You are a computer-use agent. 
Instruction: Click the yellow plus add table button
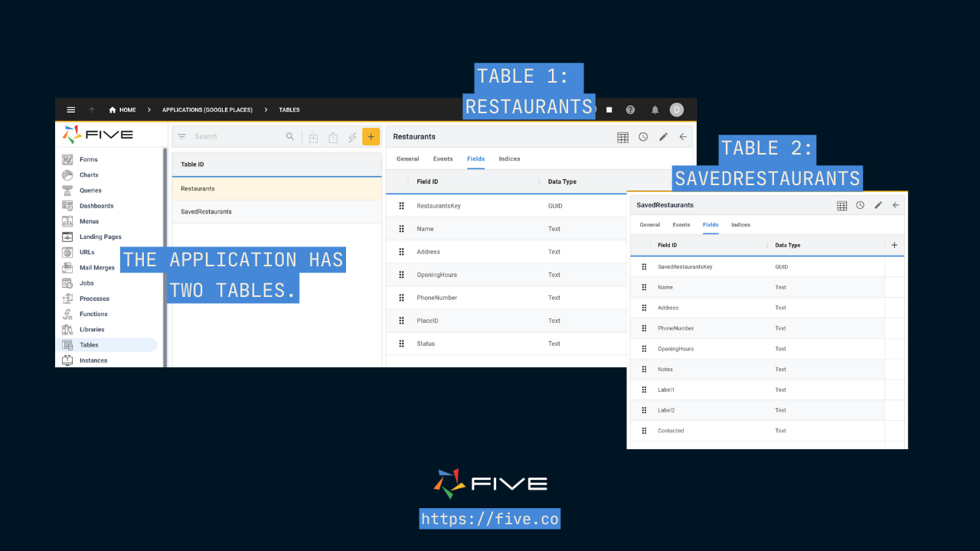click(371, 137)
